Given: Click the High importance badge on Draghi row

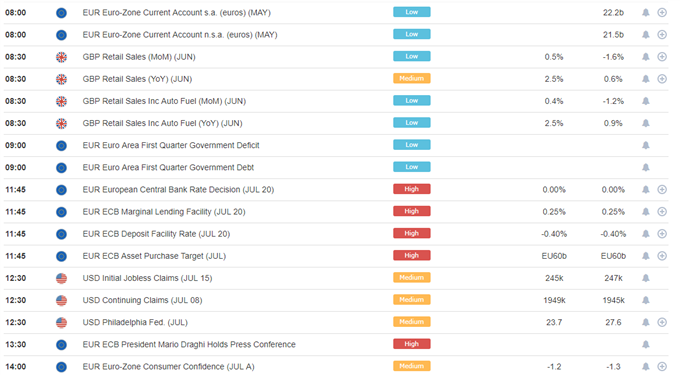Looking at the screenshot, I should (x=412, y=344).
